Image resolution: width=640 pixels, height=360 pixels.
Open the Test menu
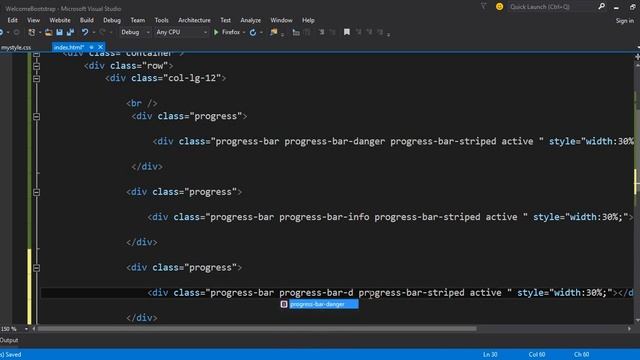pos(225,20)
